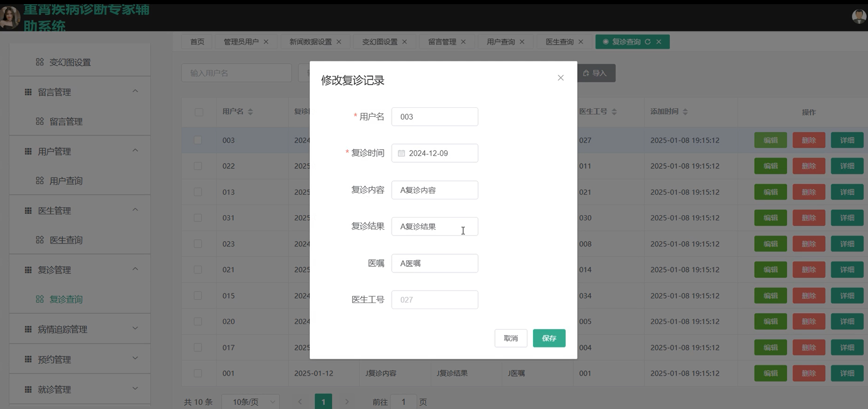Click icon beside 用户查询 sidebar item
The width and height of the screenshot is (868, 409).
click(40, 180)
